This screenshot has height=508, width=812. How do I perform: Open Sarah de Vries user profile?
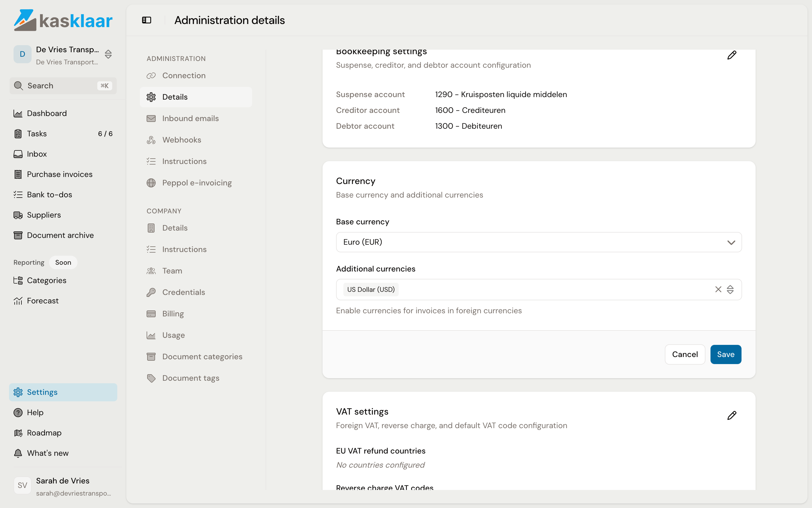pos(63,487)
